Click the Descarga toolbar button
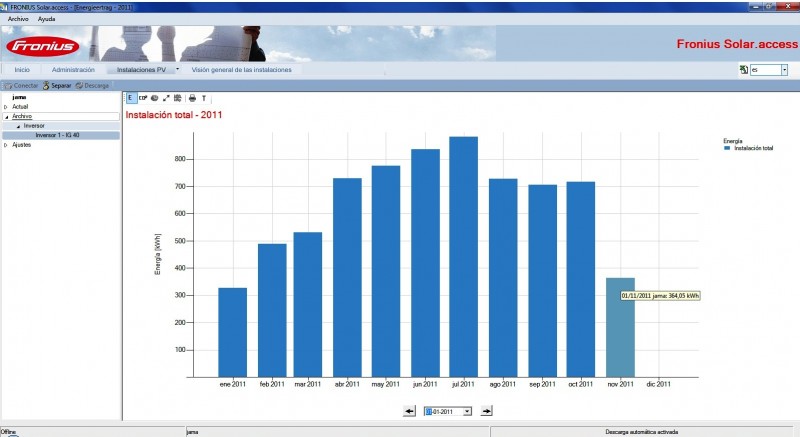Image resolution: width=800 pixels, height=437 pixels. tap(92, 86)
